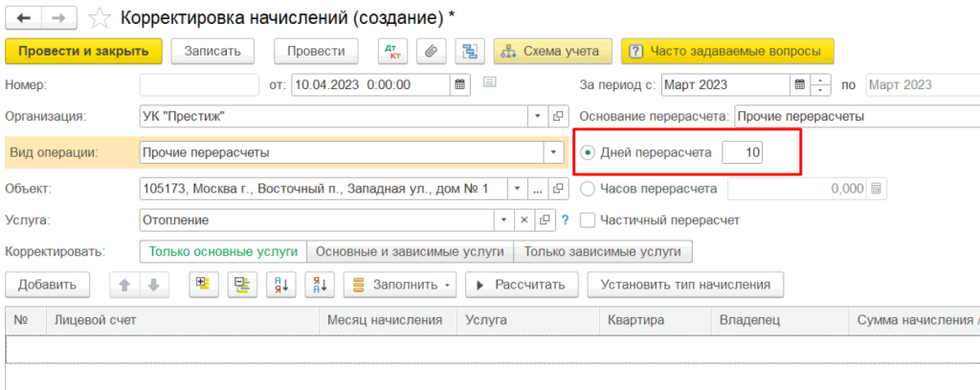Expand the Объект dropdown list
This screenshot has height=390, width=980.
(x=518, y=189)
